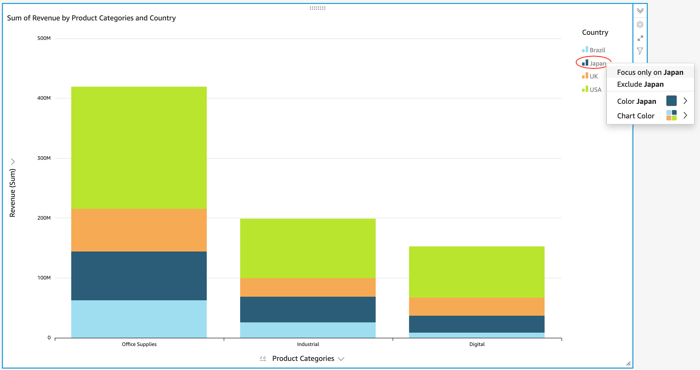Click the Digital axis label
This screenshot has height=370, width=700.
click(477, 344)
